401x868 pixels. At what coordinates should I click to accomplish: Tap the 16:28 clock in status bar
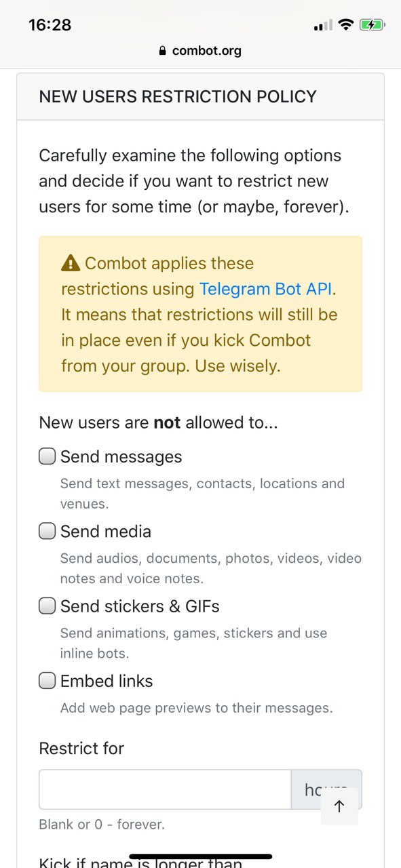(50, 25)
